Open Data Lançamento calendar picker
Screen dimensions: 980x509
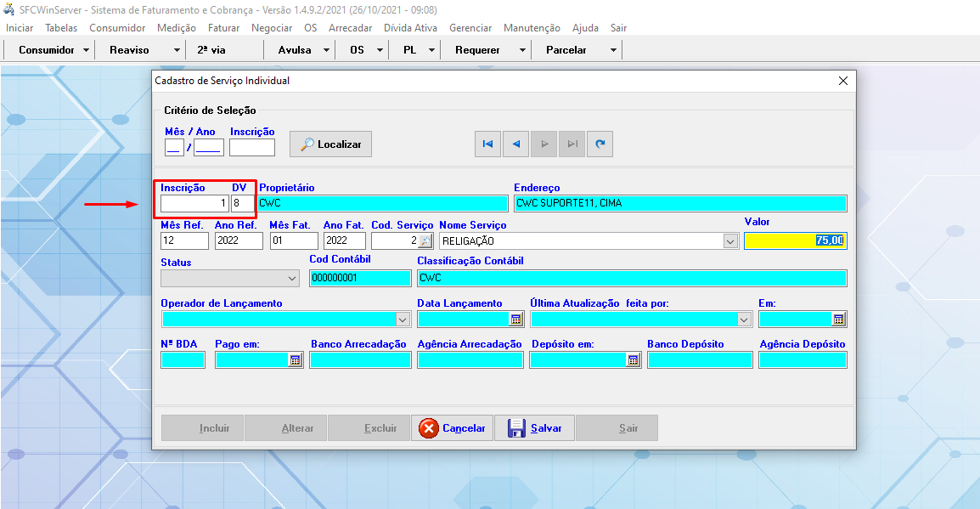pyautogui.click(x=515, y=320)
